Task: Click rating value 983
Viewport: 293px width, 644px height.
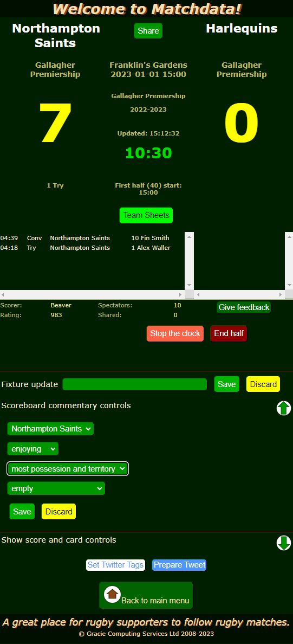Action: point(56,315)
